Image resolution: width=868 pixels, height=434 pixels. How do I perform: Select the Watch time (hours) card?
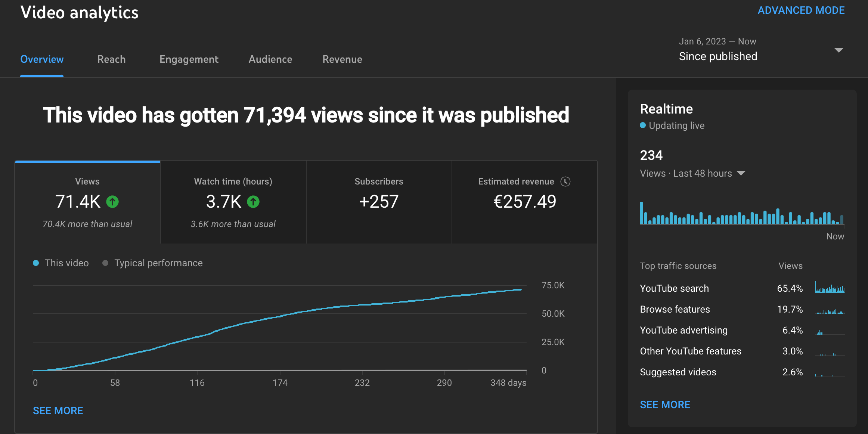tap(233, 202)
